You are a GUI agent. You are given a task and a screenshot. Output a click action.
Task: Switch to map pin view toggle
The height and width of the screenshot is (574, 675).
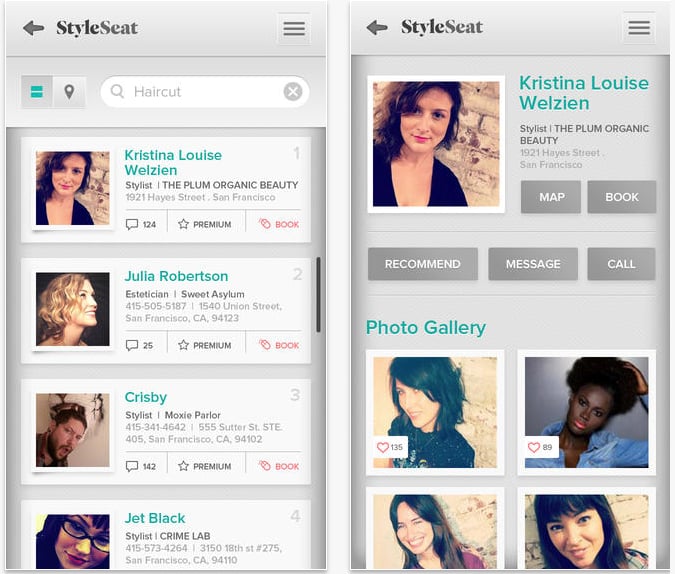69,92
